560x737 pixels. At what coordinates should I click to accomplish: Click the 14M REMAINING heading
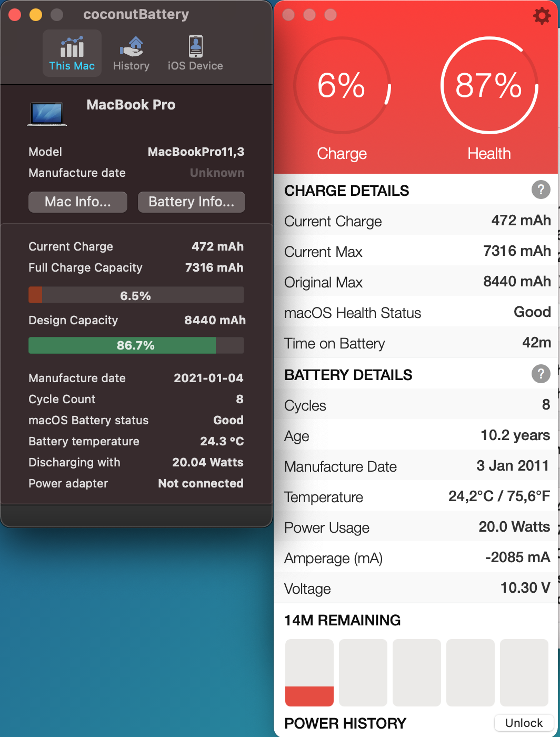click(343, 621)
